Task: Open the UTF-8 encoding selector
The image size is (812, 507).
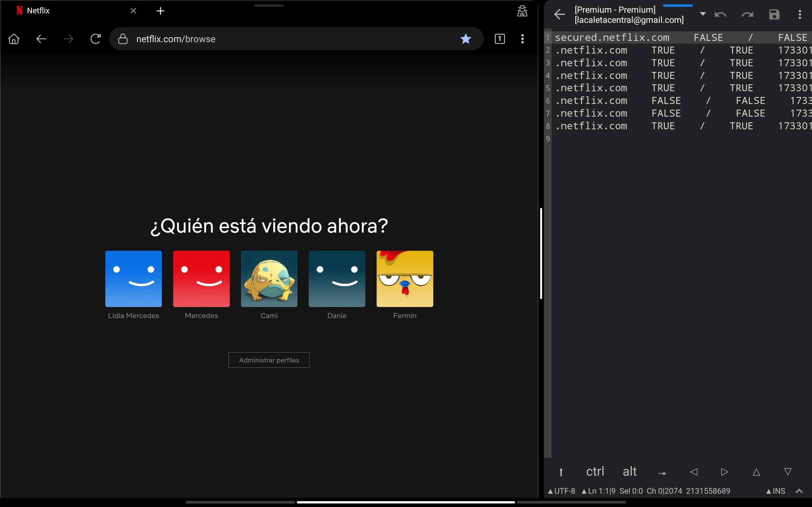Action: (562, 491)
